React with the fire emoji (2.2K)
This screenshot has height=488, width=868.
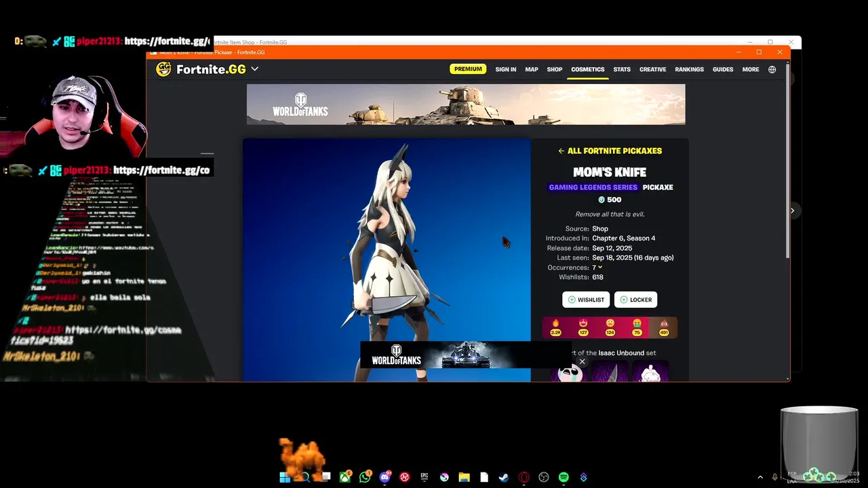tap(556, 327)
